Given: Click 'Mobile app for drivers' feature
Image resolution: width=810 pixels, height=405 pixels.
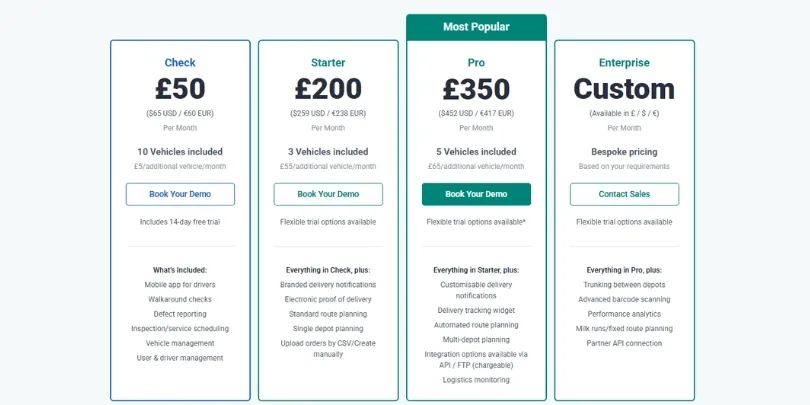Looking at the screenshot, I should pos(180,285).
